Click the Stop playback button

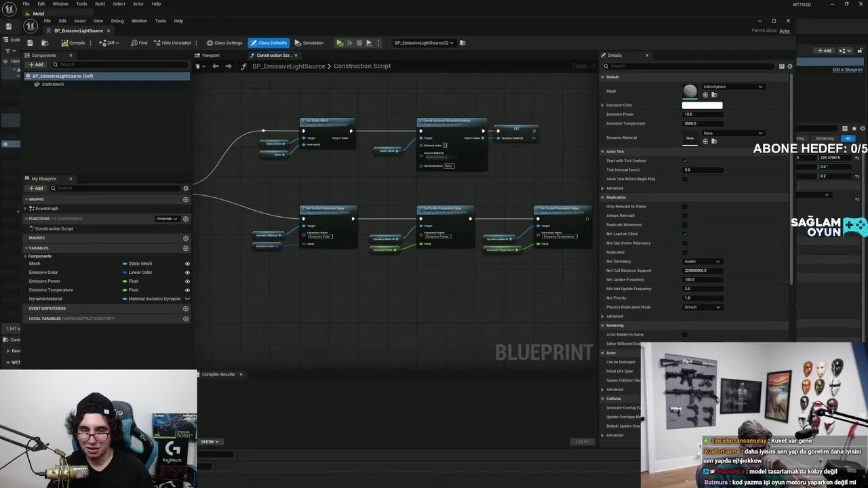359,43
